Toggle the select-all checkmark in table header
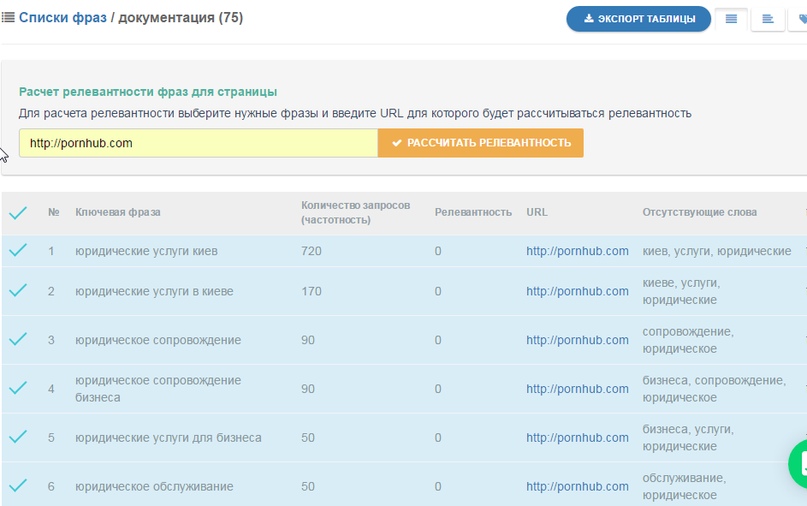Screen dimensions: 807x506 [18, 213]
